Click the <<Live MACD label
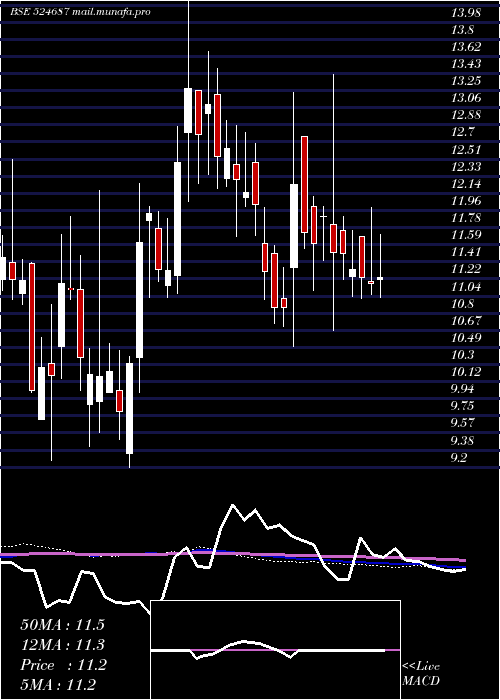 pyautogui.click(x=421, y=673)
